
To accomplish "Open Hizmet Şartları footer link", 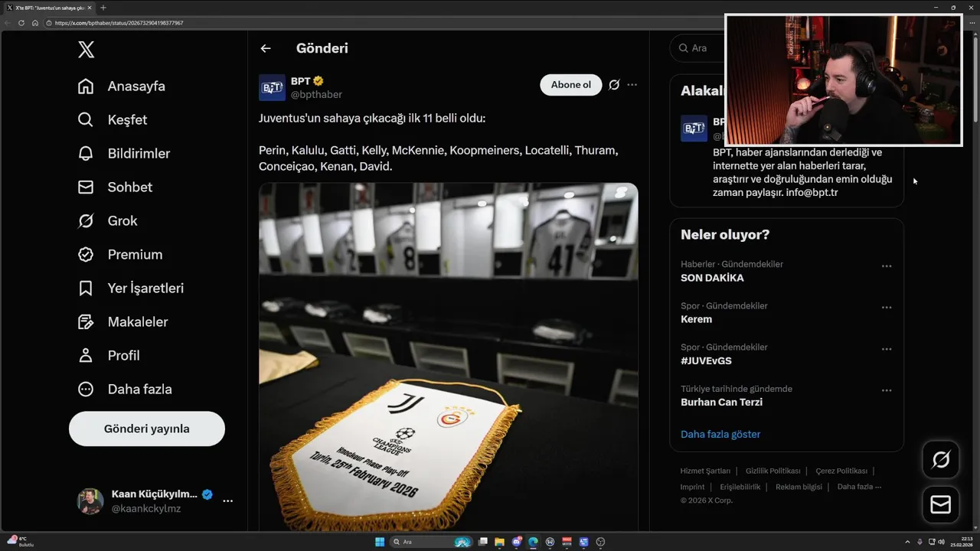I will tap(705, 471).
